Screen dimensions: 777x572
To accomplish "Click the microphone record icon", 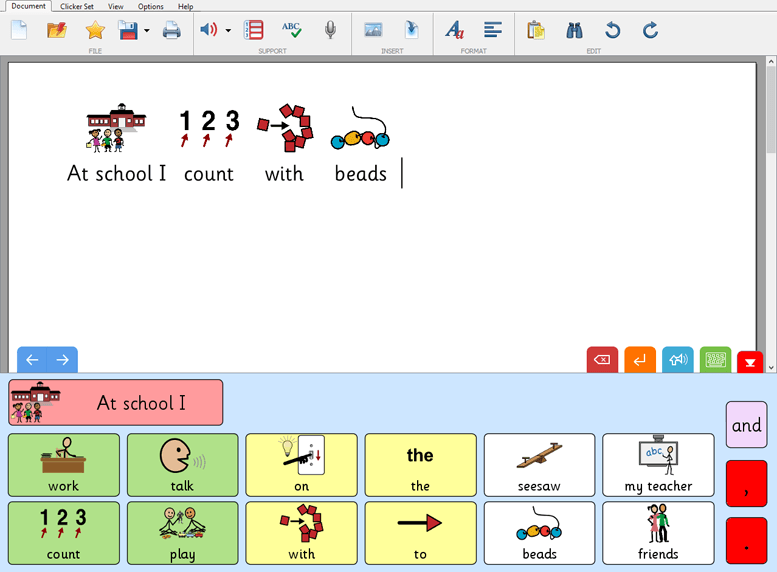I will tap(330, 30).
